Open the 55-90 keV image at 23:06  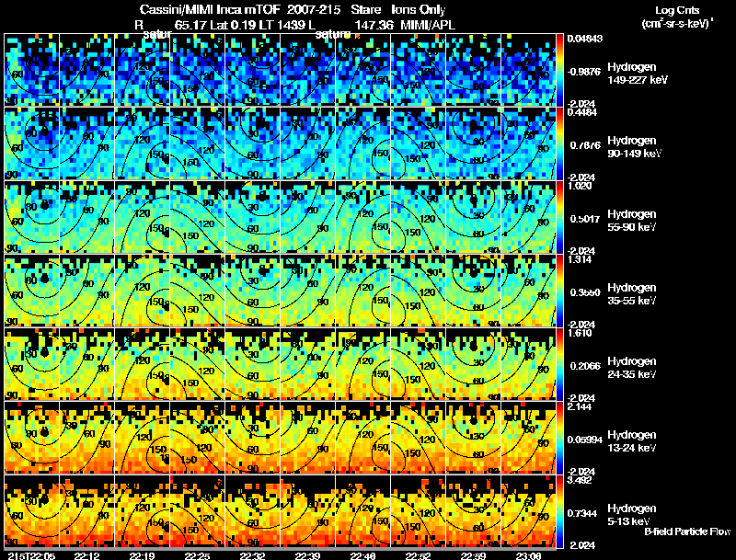click(x=528, y=217)
